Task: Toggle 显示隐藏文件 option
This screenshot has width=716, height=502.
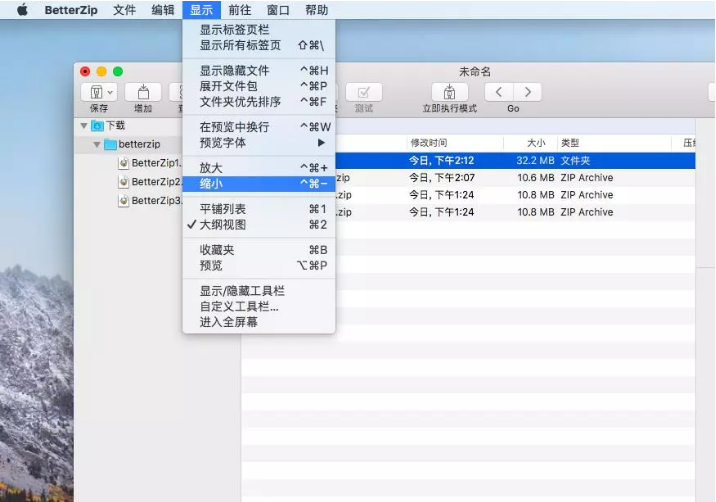Action: pyautogui.click(x=258, y=71)
